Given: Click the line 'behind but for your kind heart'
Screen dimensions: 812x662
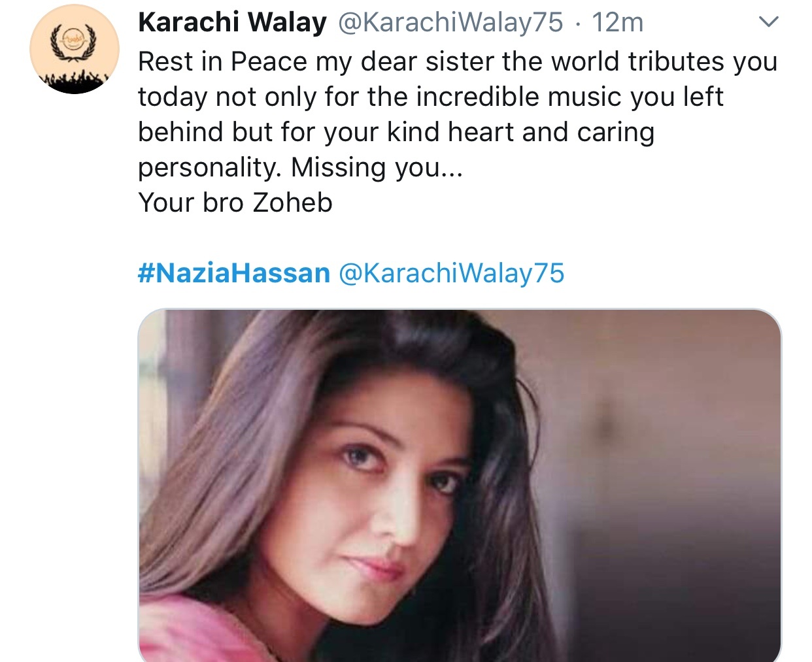Looking at the screenshot, I should [396, 132].
